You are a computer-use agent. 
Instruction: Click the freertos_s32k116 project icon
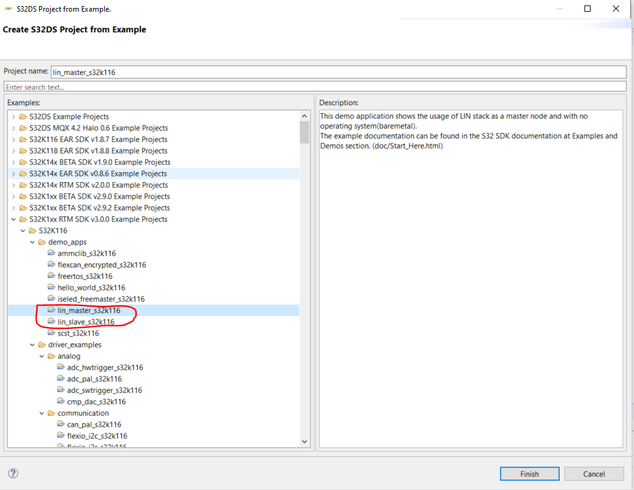pos(51,276)
